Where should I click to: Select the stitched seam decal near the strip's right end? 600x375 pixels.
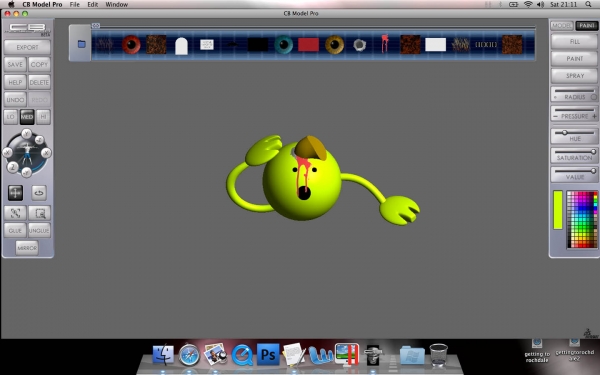click(x=486, y=44)
